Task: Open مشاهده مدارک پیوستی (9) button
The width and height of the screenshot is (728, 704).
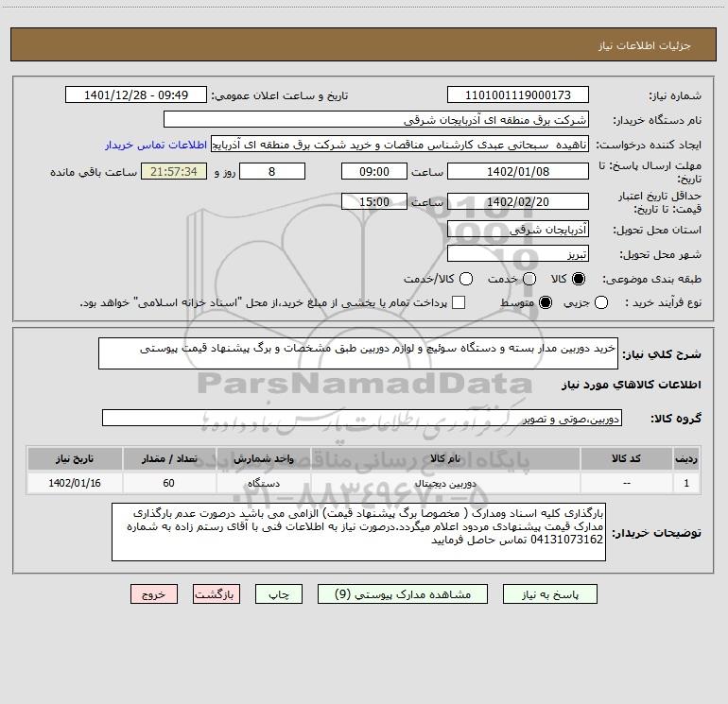Action: point(403,594)
